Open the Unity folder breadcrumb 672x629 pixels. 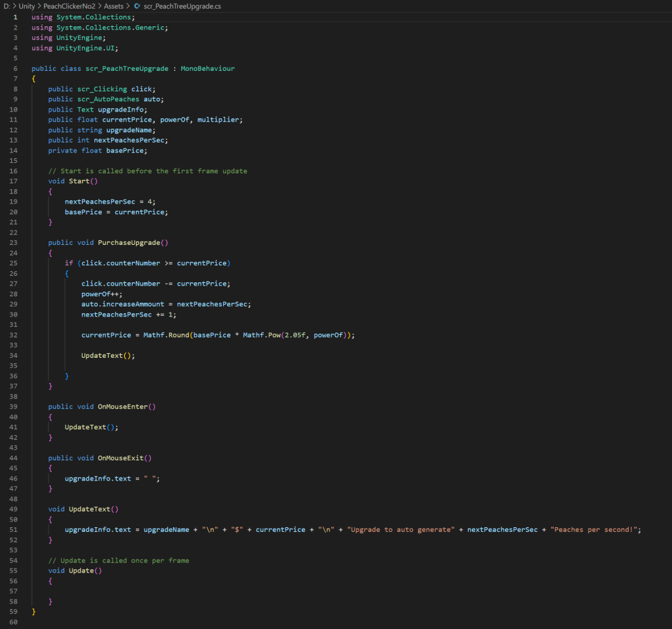(x=26, y=6)
